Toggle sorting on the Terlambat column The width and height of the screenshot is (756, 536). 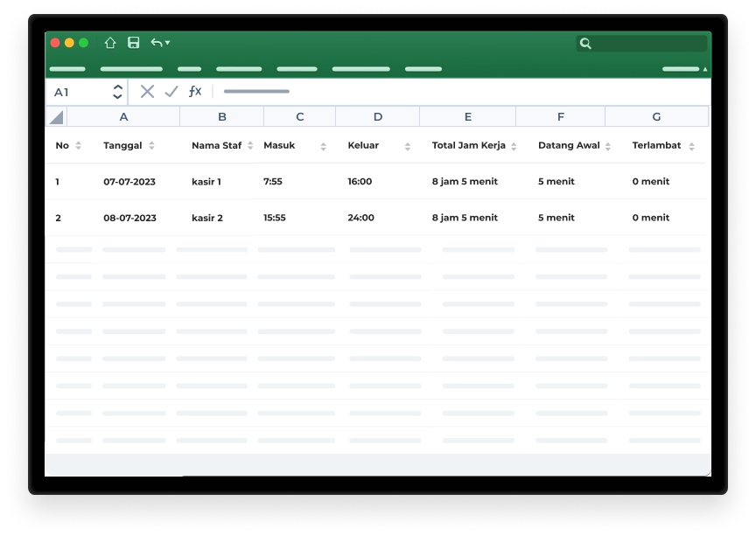click(691, 146)
